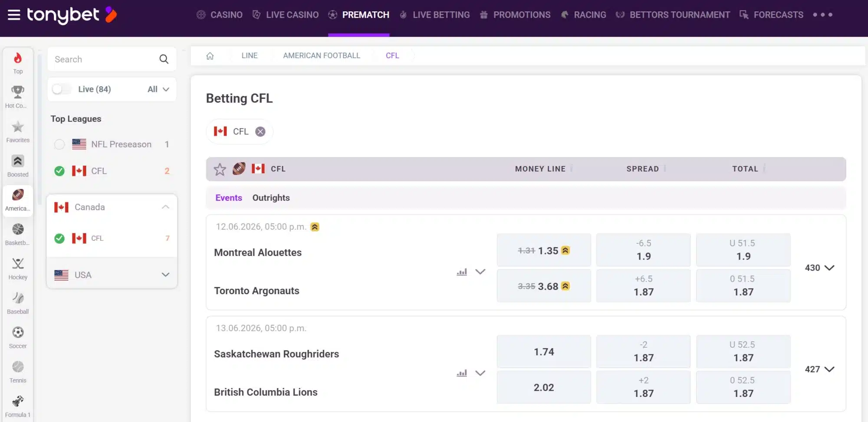Select NFL Preseason radio in Top Leagues
The height and width of the screenshot is (422, 868).
coord(59,144)
